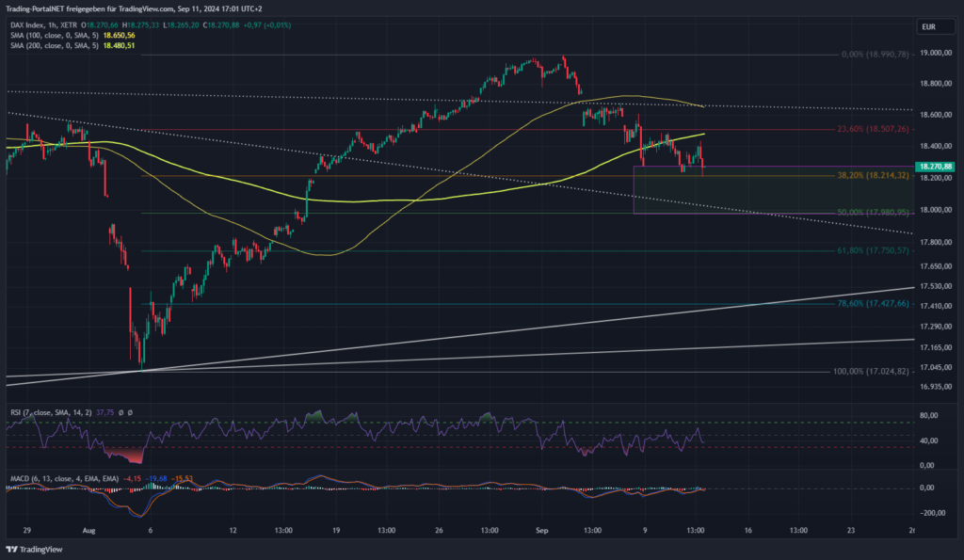964x560 pixels.
Task: Click the 100,00% Fibonacci level label
Action: 871,372
